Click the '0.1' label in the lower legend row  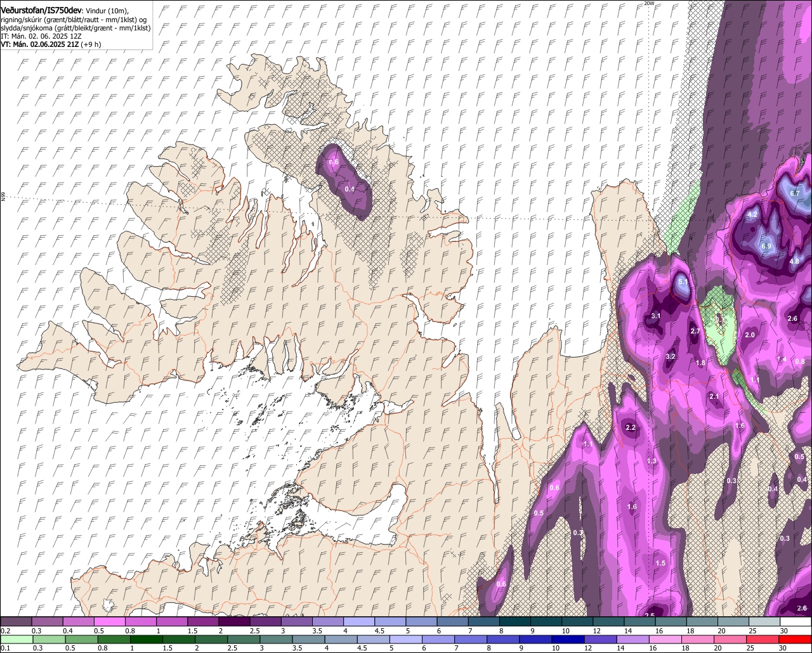5,649
